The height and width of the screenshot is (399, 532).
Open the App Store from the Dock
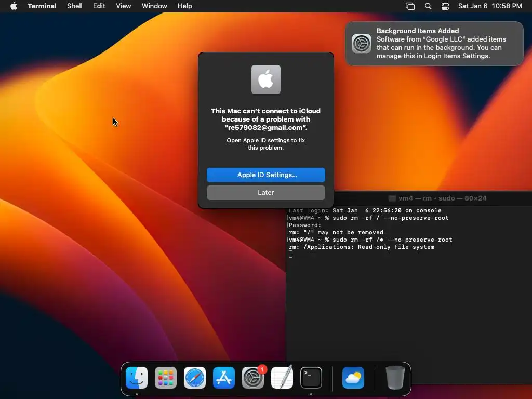click(224, 377)
